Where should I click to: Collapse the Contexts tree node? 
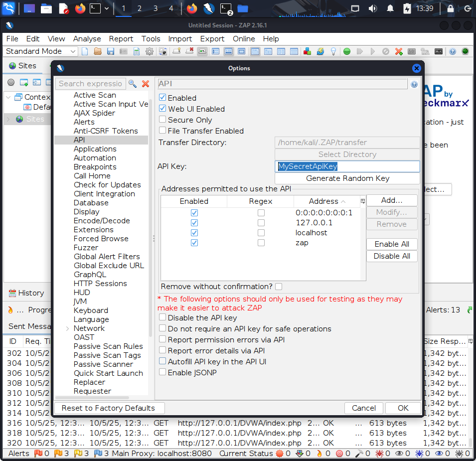[x=8, y=97]
